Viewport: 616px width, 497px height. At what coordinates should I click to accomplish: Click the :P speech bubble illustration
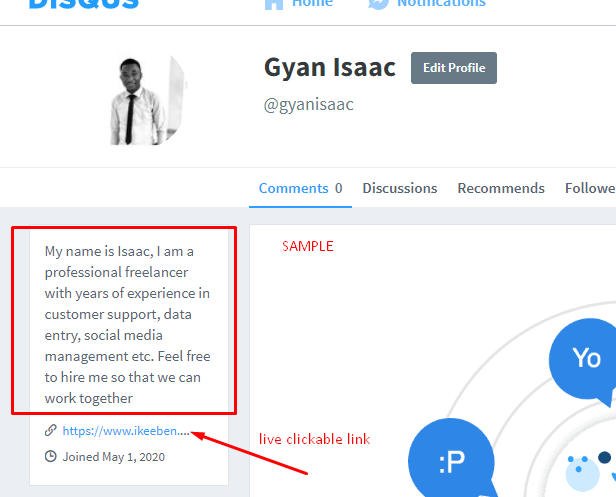451,460
